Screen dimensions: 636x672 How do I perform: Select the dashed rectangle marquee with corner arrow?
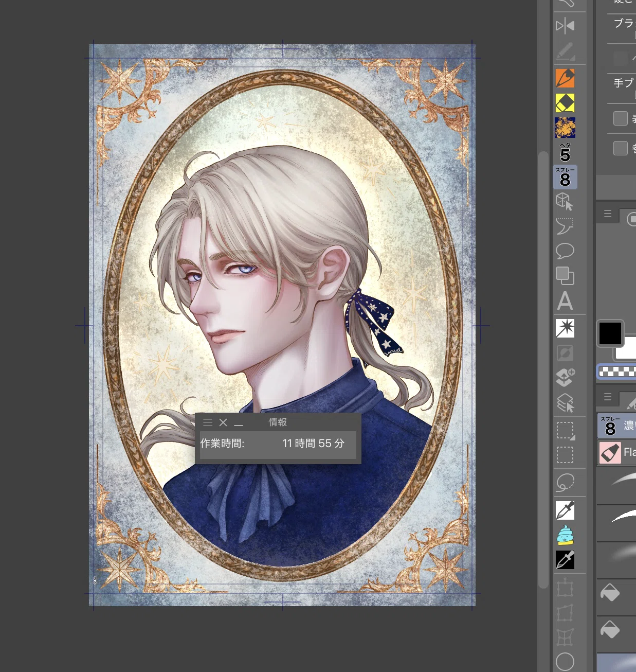565,431
